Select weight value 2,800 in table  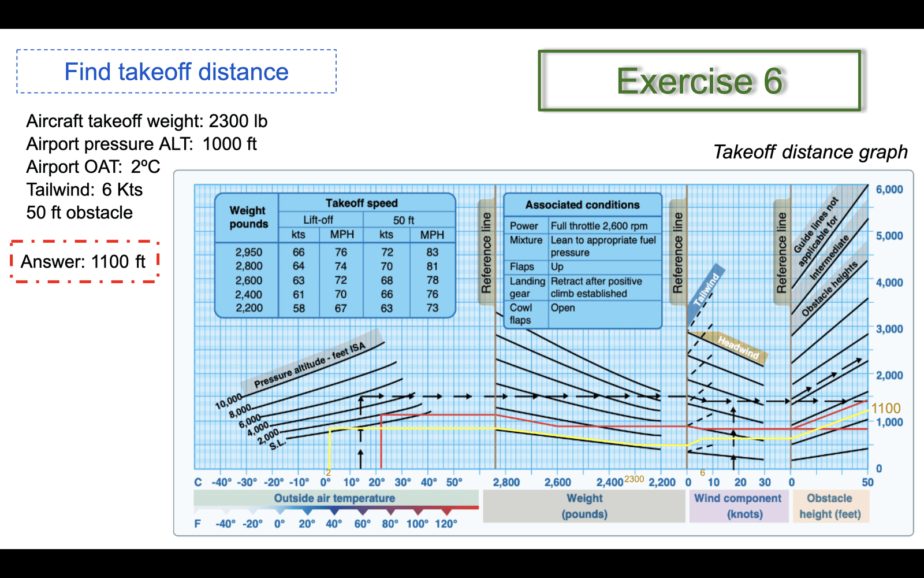pyautogui.click(x=249, y=266)
